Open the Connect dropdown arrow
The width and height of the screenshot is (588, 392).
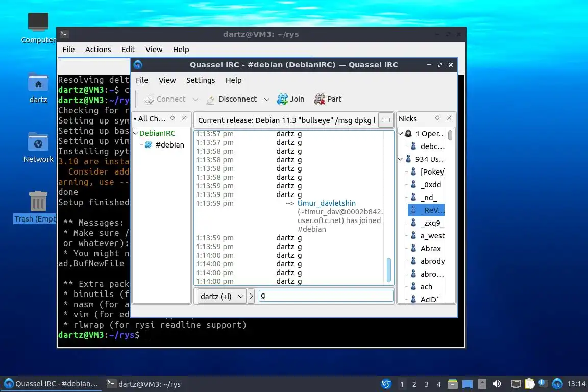195,100
